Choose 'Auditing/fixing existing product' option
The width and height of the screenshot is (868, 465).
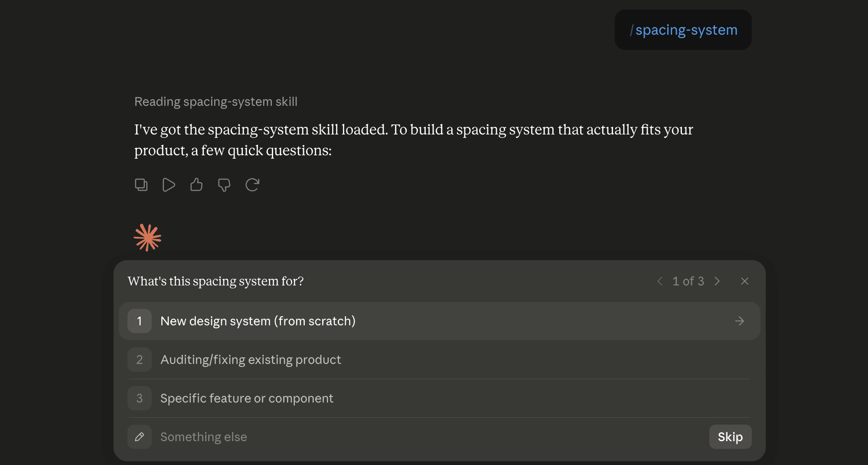pyautogui.click(x=439, y=360)
